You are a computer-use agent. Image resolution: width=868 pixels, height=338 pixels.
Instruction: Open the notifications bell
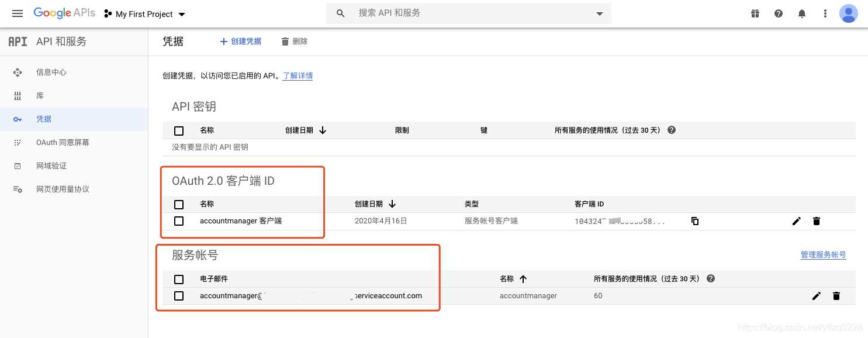click(802, 13)
